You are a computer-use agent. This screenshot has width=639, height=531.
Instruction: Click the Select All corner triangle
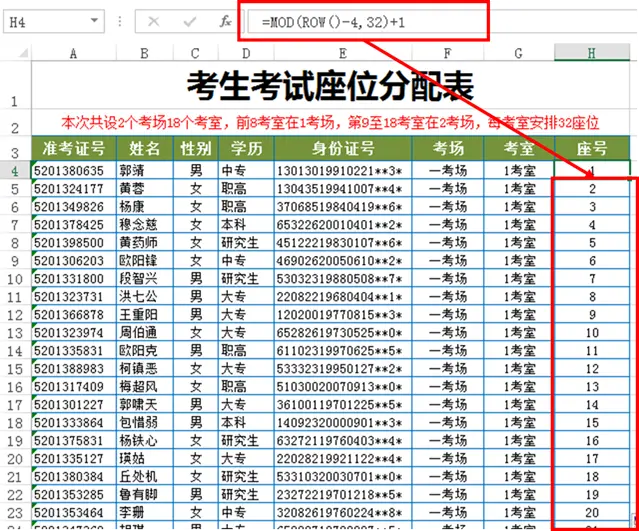point(24,53)
